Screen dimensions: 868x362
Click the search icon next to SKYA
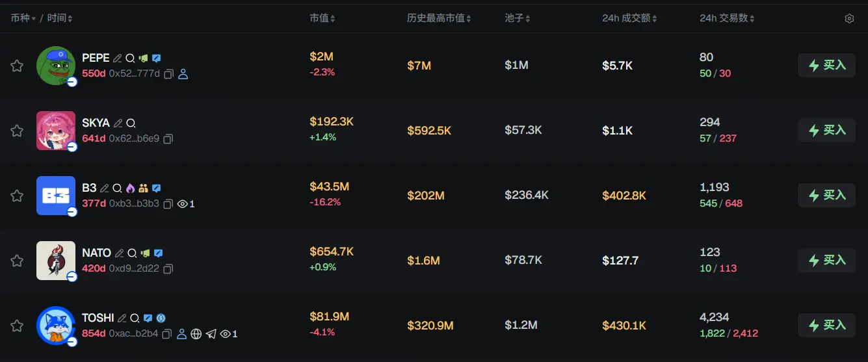[131, 123]
